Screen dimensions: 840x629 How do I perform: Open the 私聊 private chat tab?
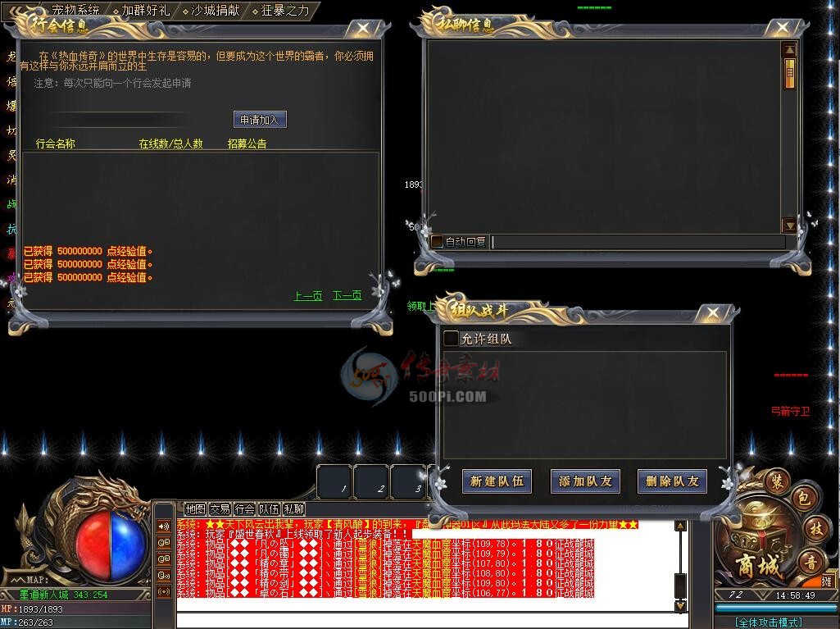[x=293, y=509]
